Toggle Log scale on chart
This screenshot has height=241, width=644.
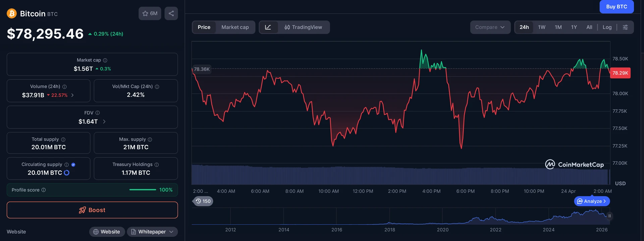click(x=607, y=27)
